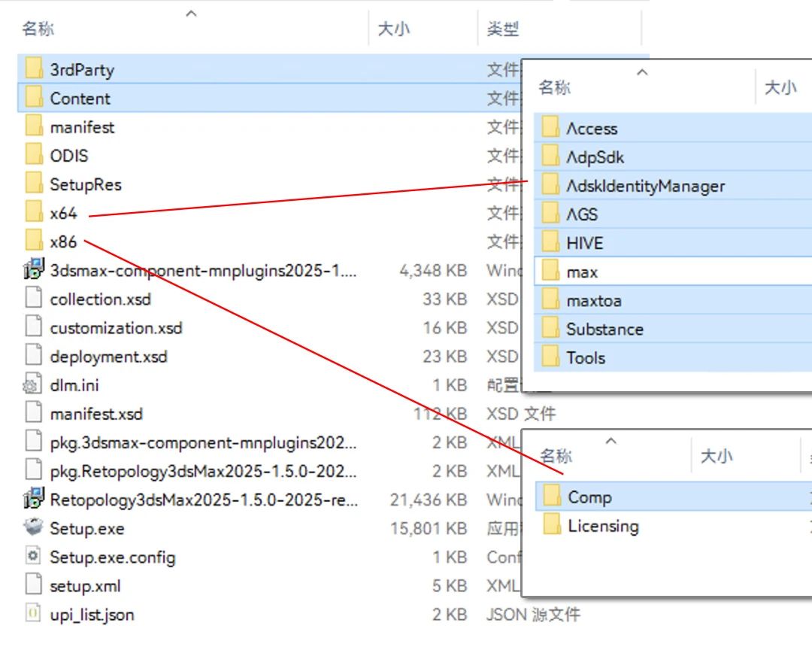Sort main list by 大小 column header
812x656 pixels.
tap(393, 29)
